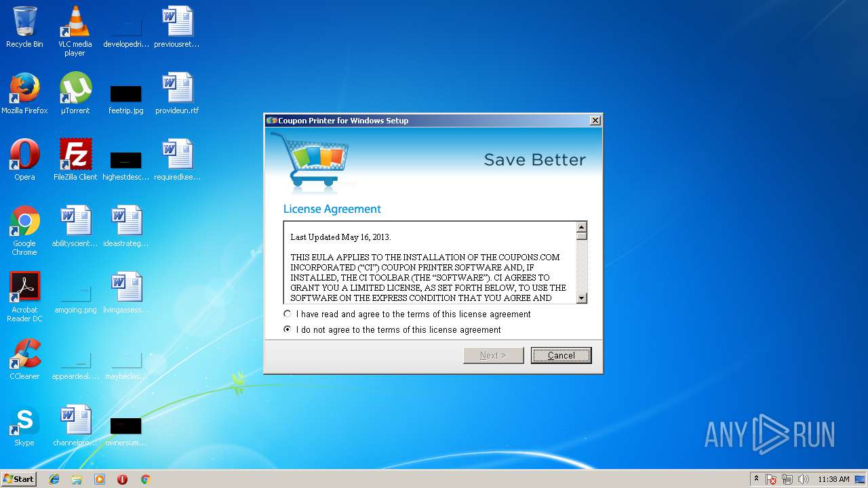Open the network tray icon
Viewport: 868px width, 488px height.
pos(787,479)
